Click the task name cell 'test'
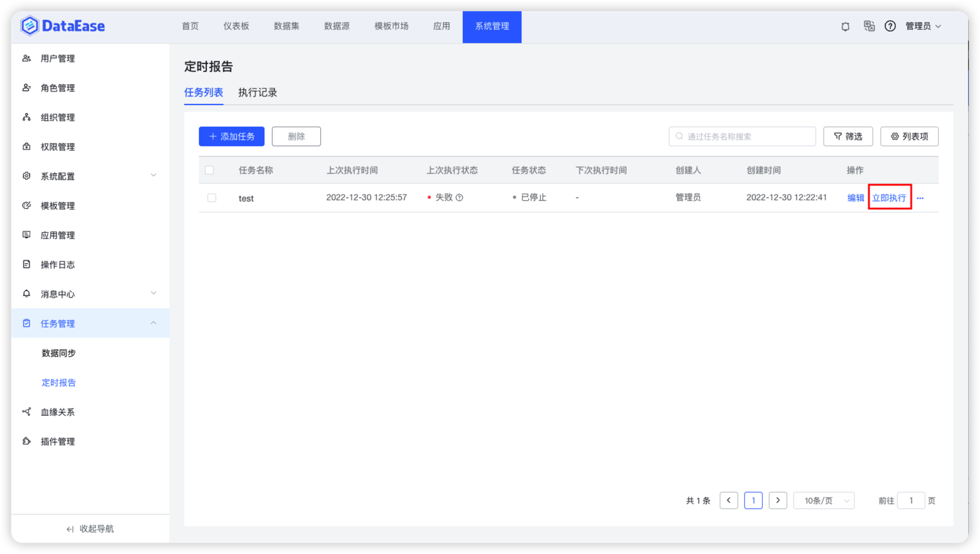The width and height of the screenshot is (980, 554). coord(246,198)
